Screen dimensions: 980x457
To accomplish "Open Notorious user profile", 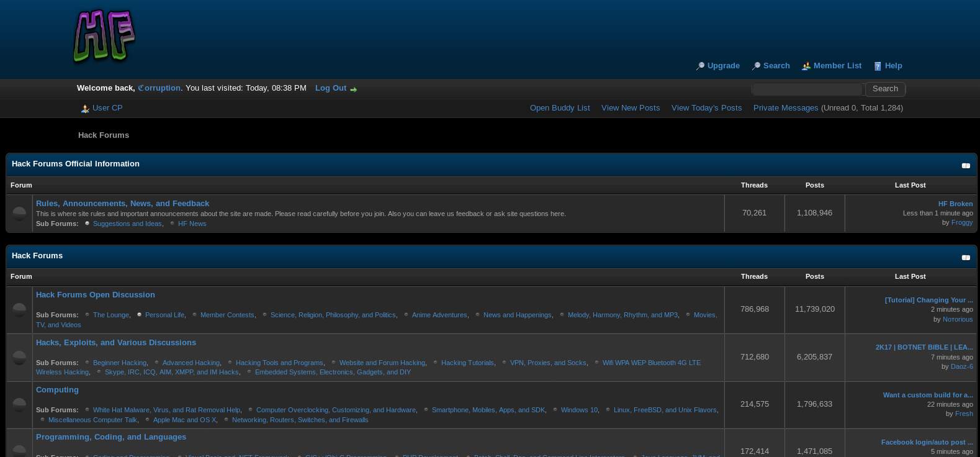I will click(x=958, y=319).
